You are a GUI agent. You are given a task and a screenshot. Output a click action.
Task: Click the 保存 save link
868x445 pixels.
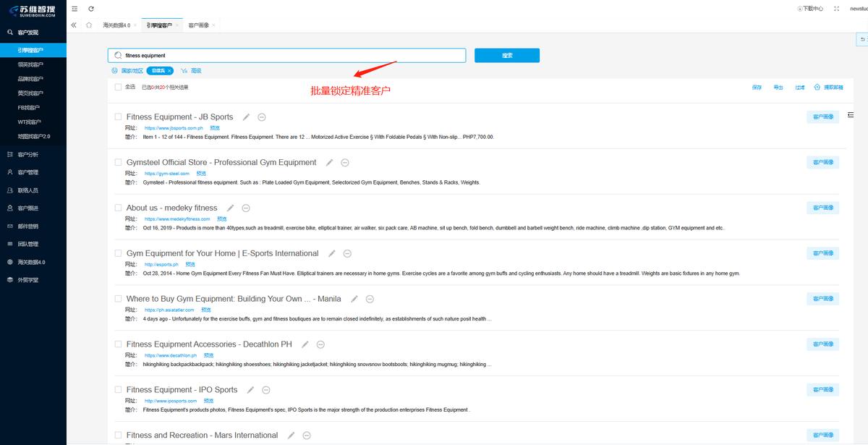pos(757,88)
